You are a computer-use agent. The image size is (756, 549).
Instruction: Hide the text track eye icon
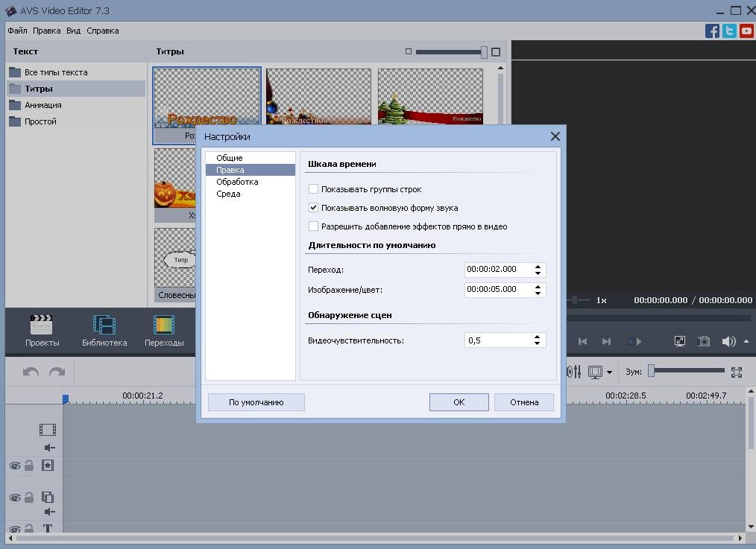[15, 529]
